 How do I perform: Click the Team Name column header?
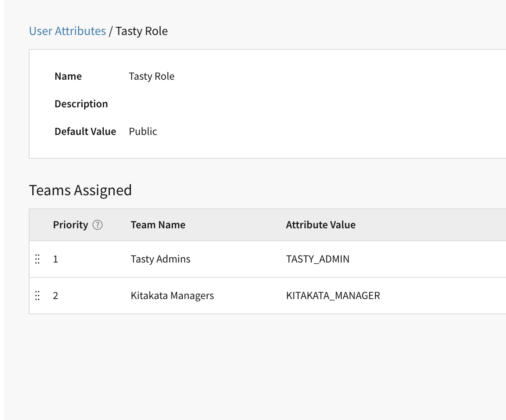158,225
